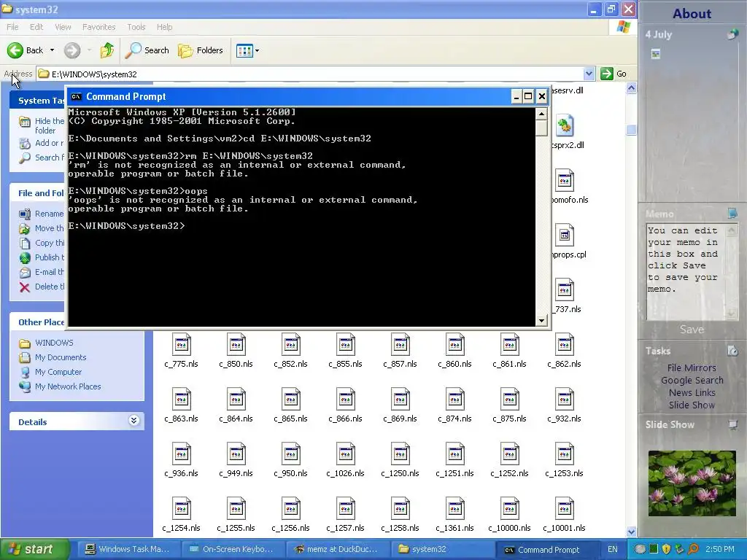The image size is (747, 560).
Task: Open WINDOWS in Other Places
Action: pos(54,343)
